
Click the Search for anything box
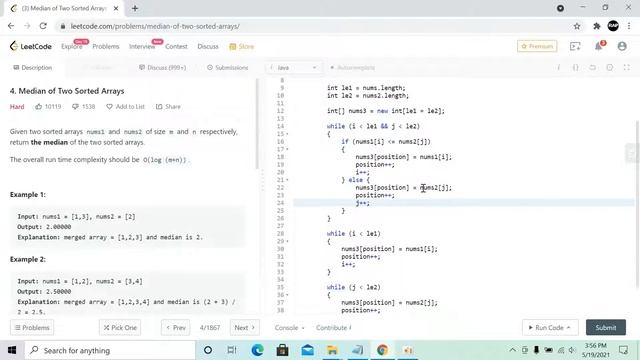(110, 350)
